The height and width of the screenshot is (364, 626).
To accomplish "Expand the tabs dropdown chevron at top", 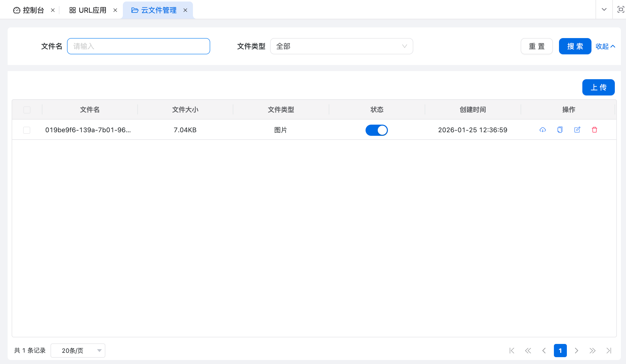I will click(604, 10).
